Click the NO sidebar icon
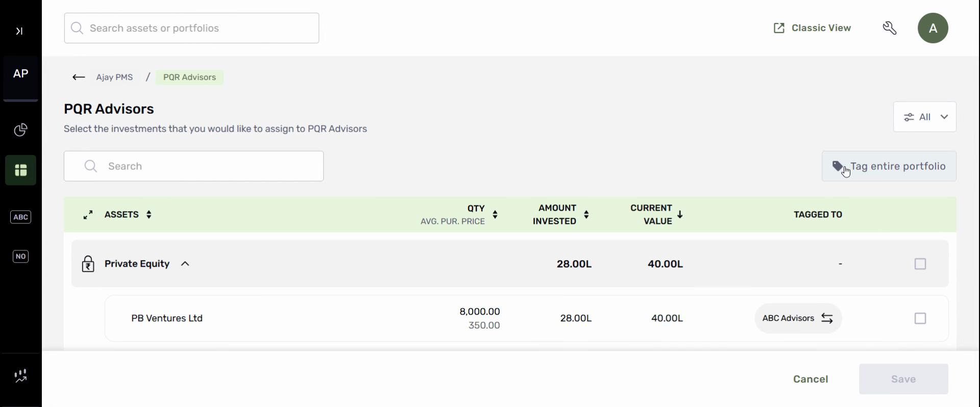The image size is (980, 407). tap(20, 257)
